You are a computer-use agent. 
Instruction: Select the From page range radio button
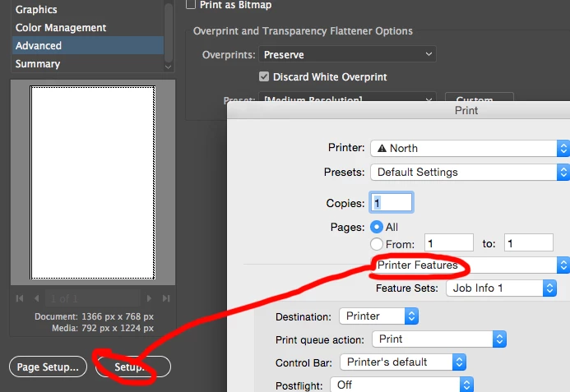point(376,244)
